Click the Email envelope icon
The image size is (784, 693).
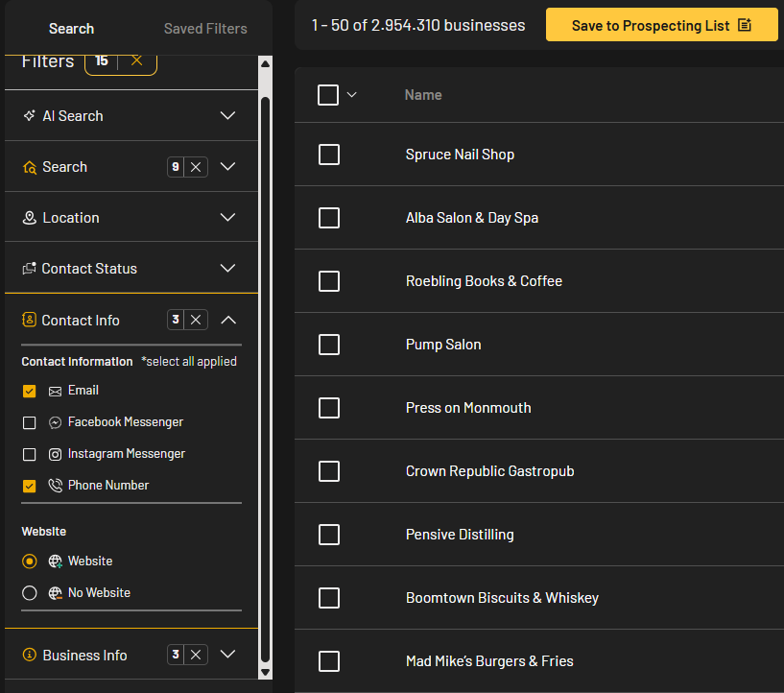point(55,391)
